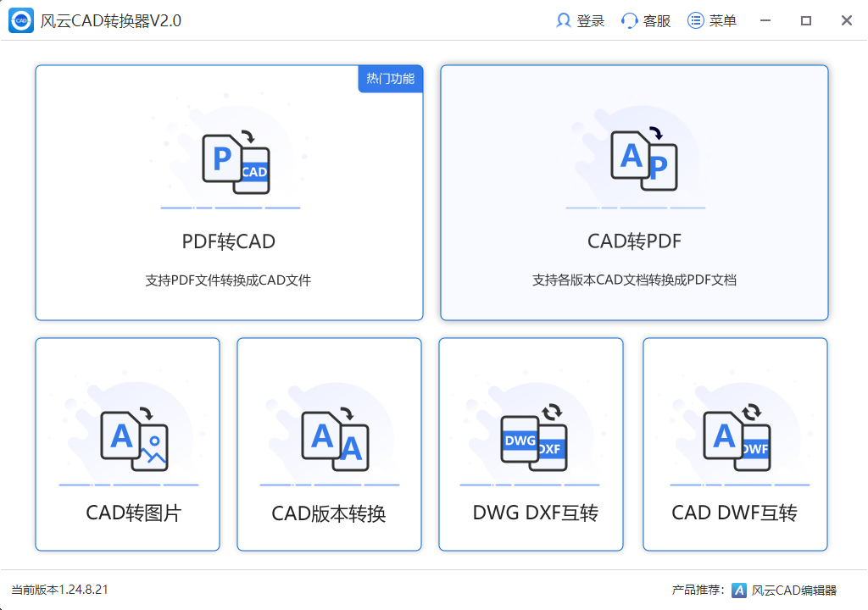Open the 风云CAD编辑器 recommended product link
Screen dimensions: 868x610
click(x=793, y=591)
